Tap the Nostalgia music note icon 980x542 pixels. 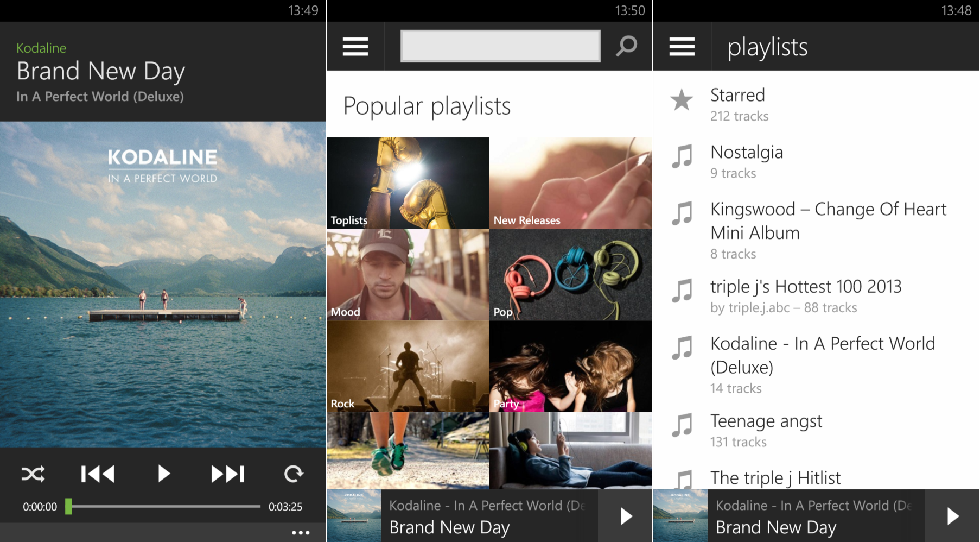(682, 156)
